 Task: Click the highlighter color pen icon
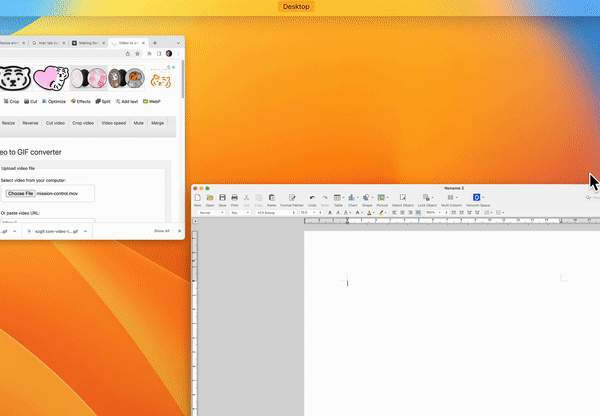[381, 212]
